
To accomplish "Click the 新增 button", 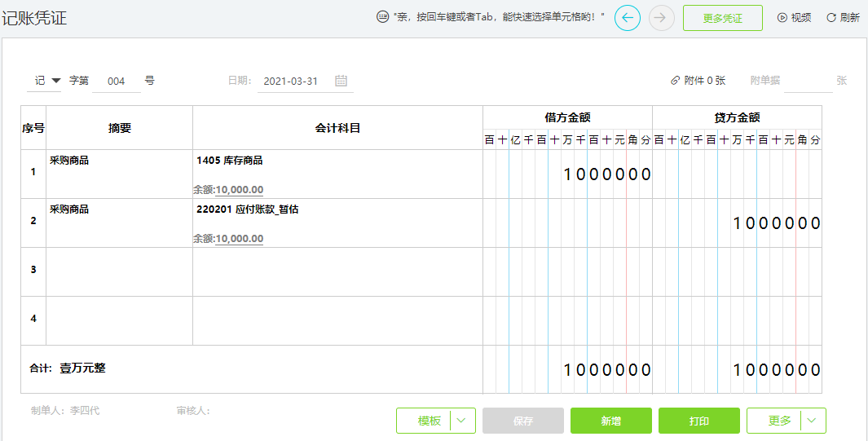I will click(611, 421).
